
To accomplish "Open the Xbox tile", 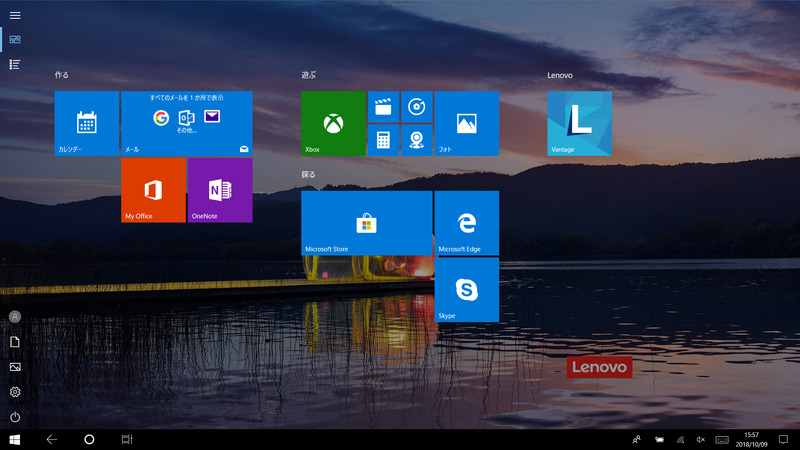I will point(333,123).
